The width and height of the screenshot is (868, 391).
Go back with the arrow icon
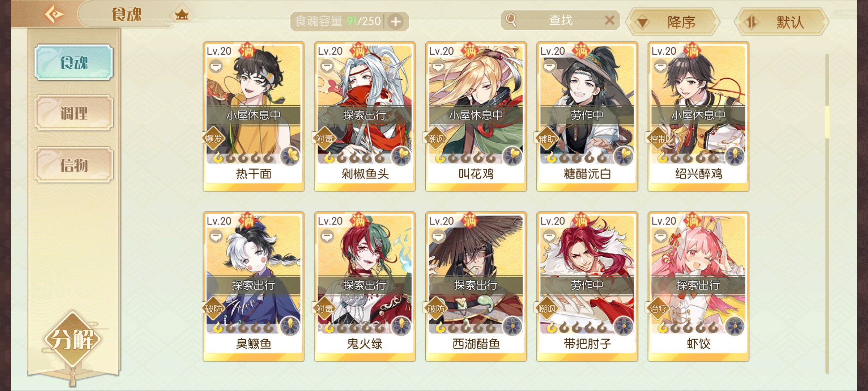click(x=54, y=15)
